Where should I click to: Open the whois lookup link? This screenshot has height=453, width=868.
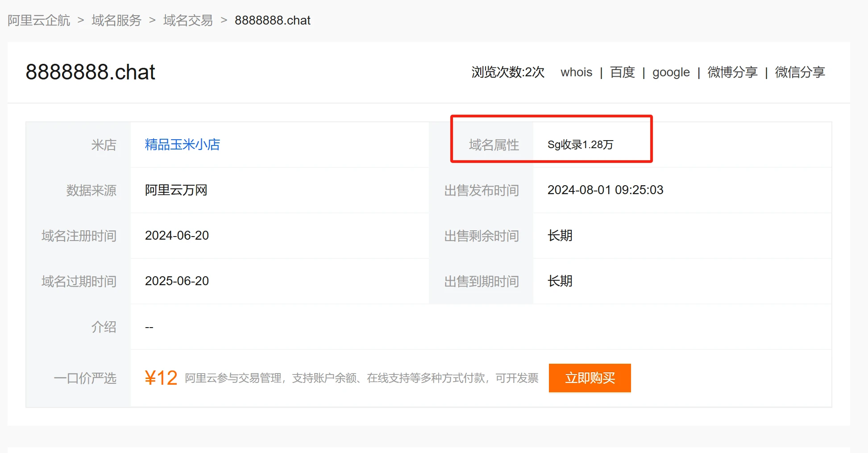click(x=576, y=72)
